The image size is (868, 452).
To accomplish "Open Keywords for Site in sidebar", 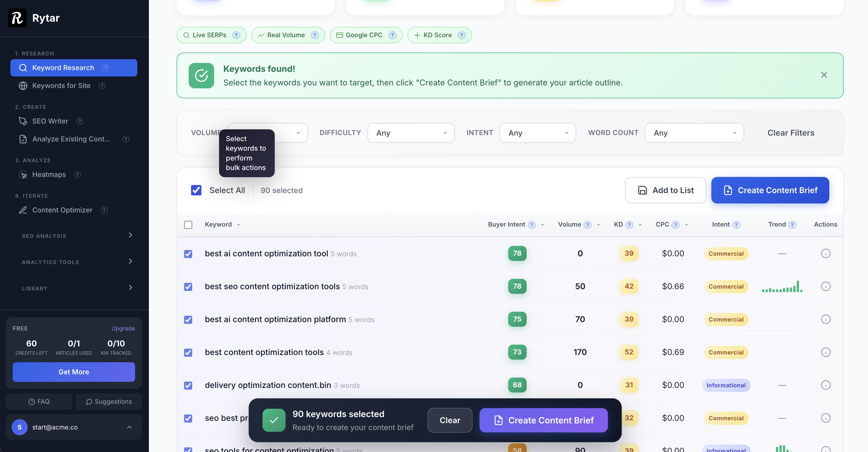I will pyautogui.click(x=61, y=86).
